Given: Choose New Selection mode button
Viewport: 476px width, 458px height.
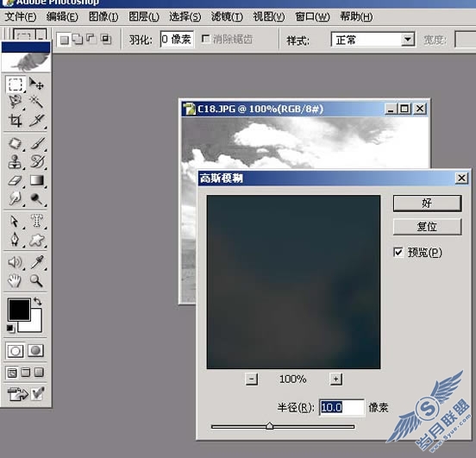Looking at the screenshot, I should click(x=64, y=40).
